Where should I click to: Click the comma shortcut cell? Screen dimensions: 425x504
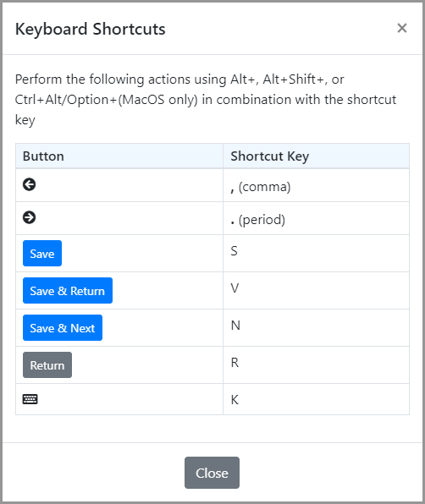click(x=317, y=185)
